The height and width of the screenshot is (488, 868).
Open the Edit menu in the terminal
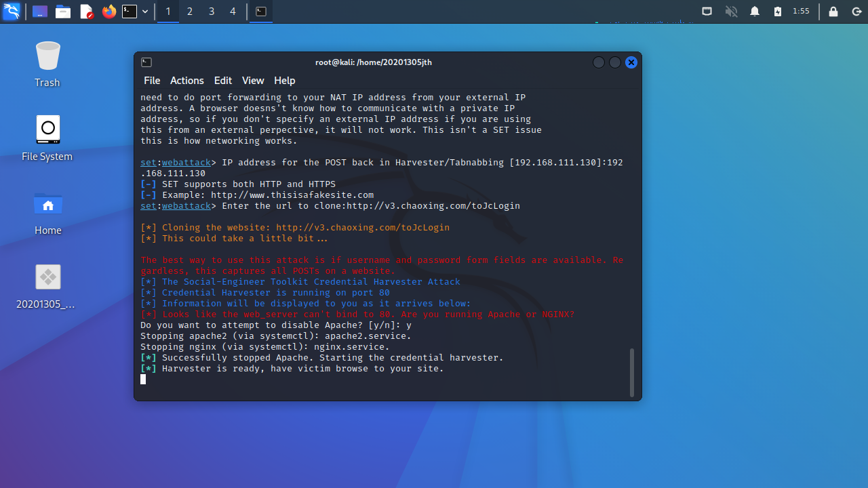223,81
